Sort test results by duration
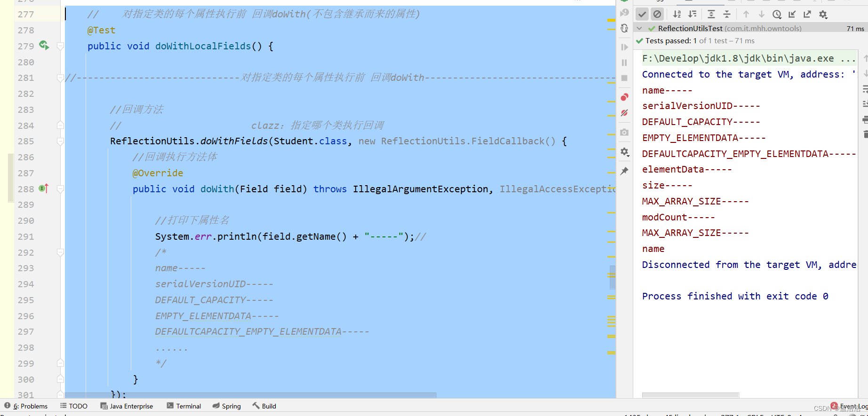Image resolution: width=868 pixels, height=416 pixels. pyautogui.click(x=693, y=14)
